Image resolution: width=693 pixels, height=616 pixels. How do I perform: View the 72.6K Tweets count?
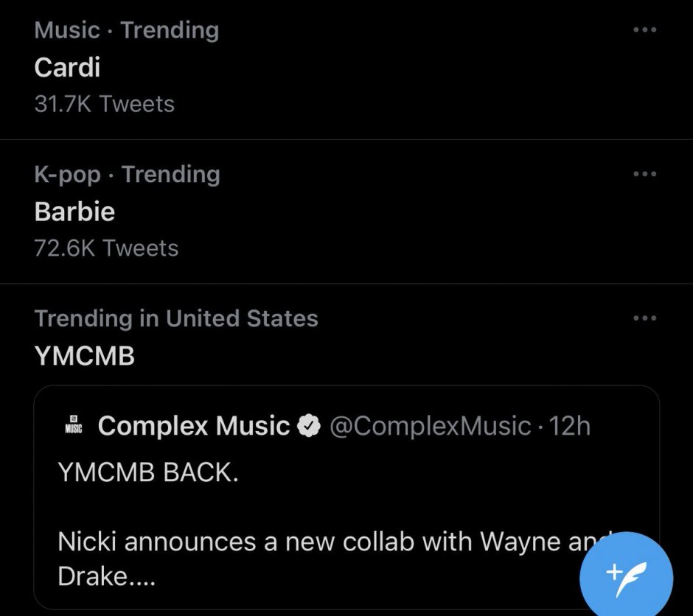(106, 248)
